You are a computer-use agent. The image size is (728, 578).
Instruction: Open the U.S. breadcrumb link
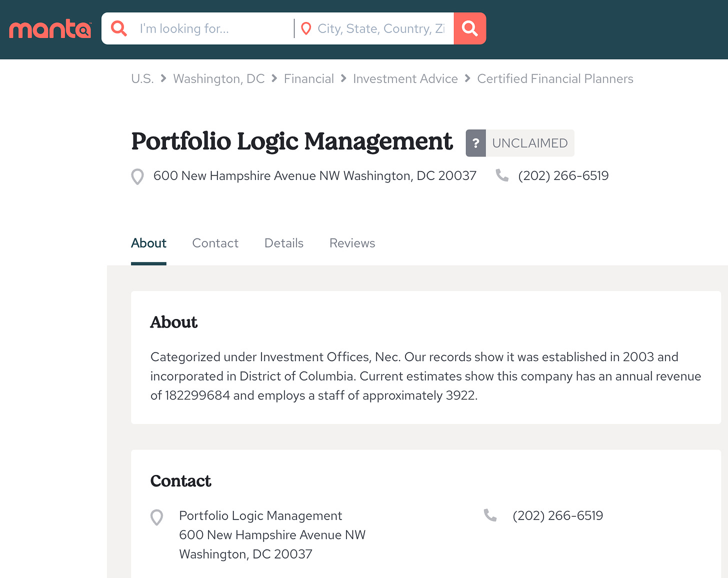point(142,79)
